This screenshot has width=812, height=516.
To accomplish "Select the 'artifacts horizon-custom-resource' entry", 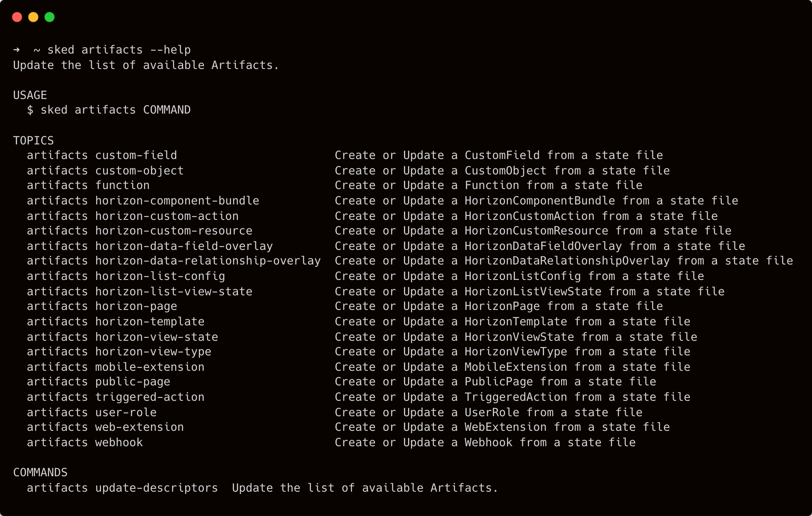I will coord(138,230).
